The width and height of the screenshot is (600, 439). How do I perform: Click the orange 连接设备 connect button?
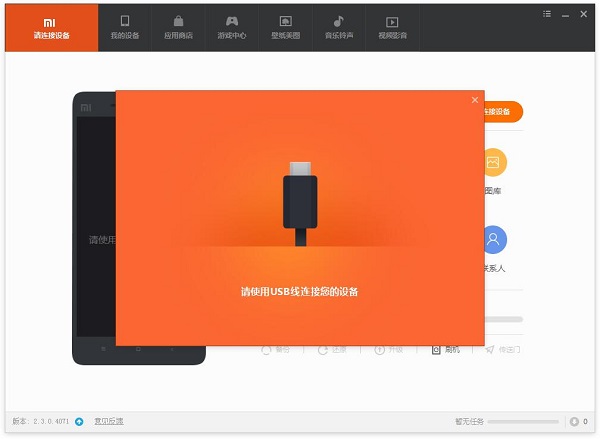coord(502,112)
